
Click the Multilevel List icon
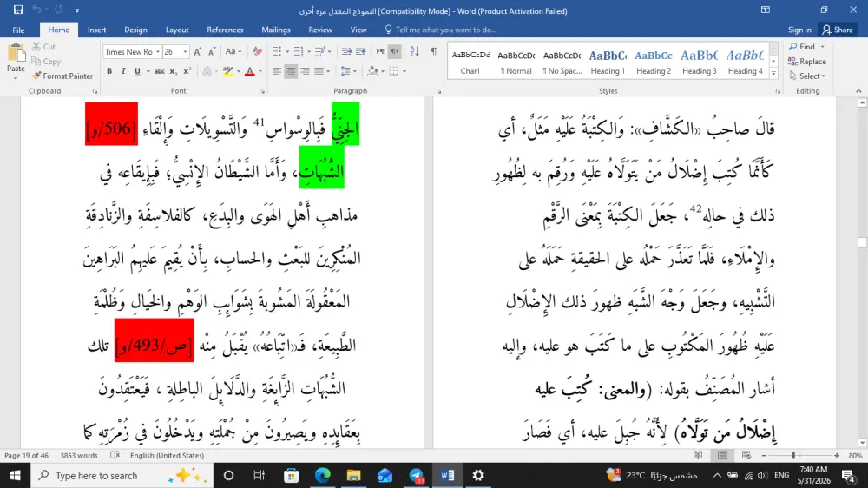pos(319,51)
